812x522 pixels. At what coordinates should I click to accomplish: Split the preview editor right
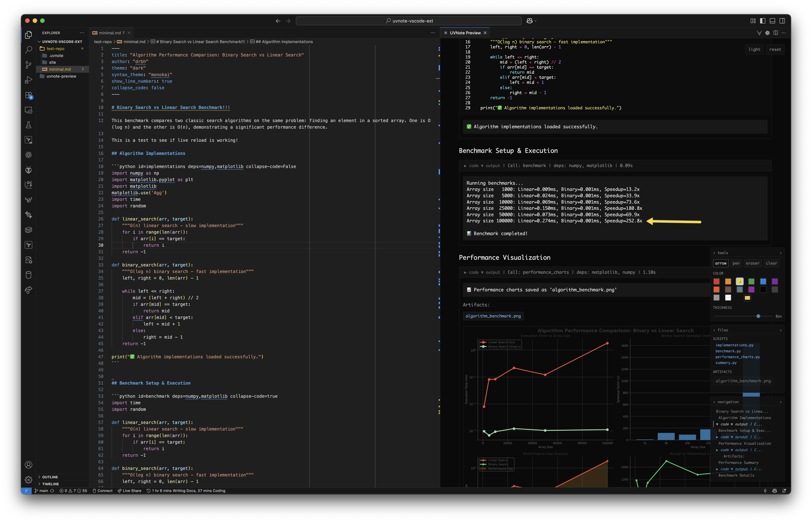point(776,33)
